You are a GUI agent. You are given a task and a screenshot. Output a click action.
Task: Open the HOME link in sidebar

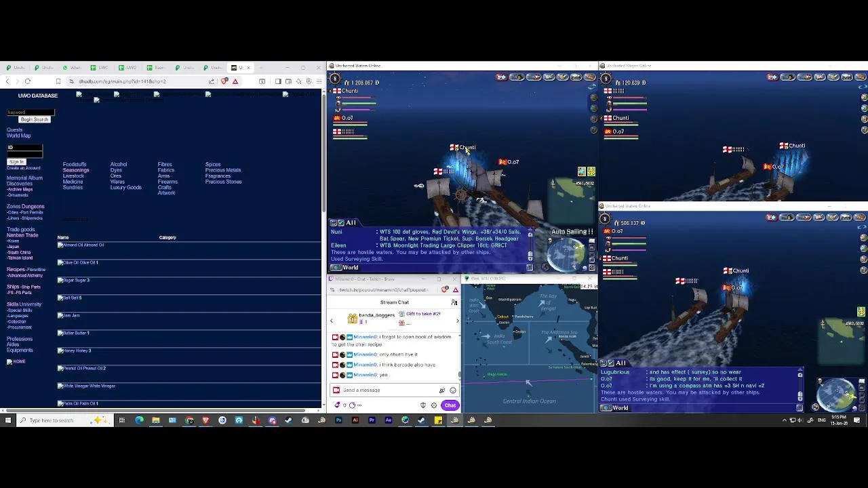[x=16, y=362]
